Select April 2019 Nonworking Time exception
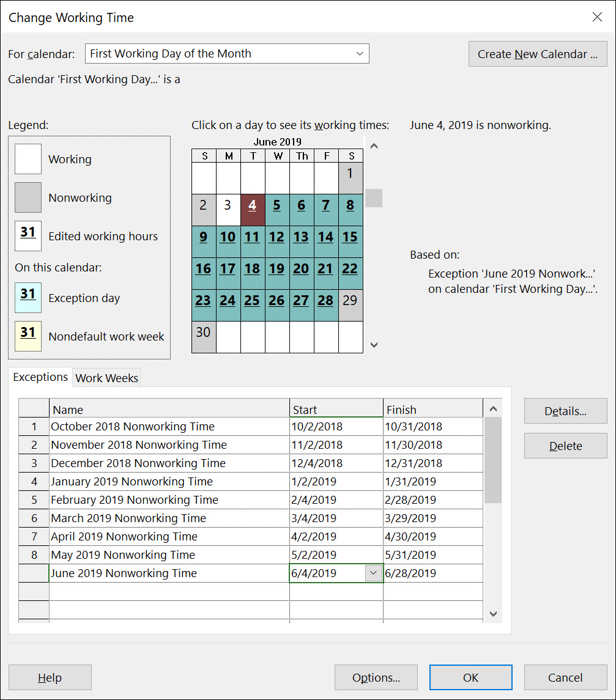The height and width of the screenshot is (700, 616). [x=169, y=536]
